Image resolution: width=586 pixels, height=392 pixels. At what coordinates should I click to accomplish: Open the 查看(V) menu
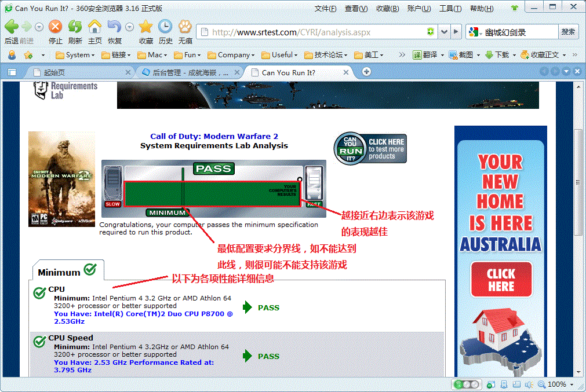pyautogui.click(x=356, y=8)
